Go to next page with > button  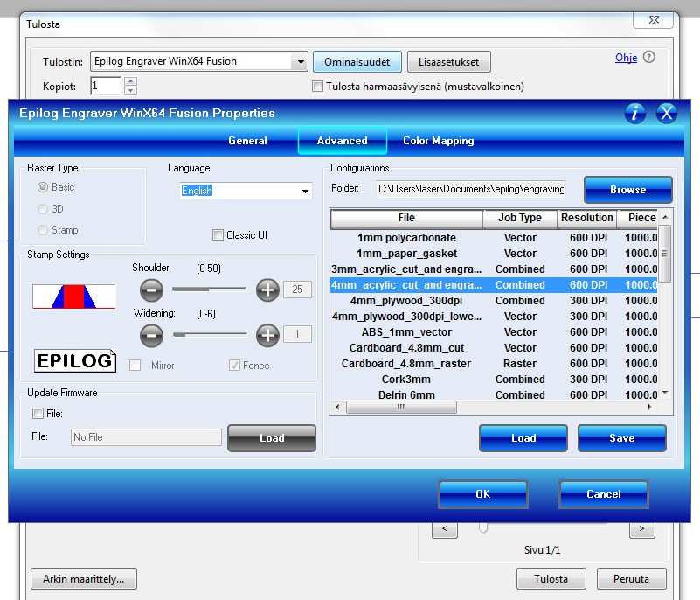click(x=642, y=529)
